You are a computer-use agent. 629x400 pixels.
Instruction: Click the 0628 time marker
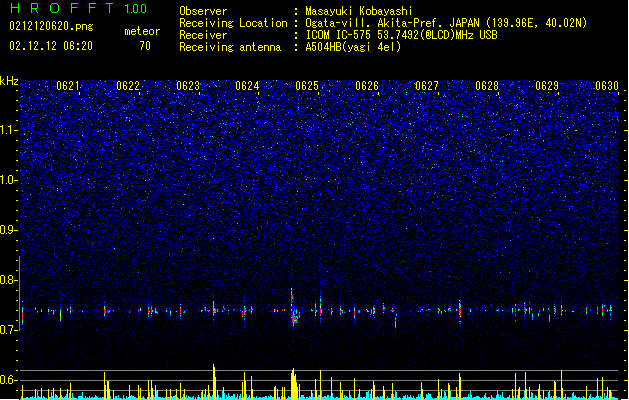point(487,85)
